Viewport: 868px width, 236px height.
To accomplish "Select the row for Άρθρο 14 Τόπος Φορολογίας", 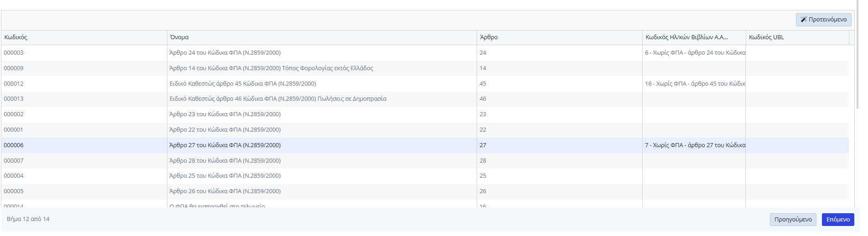I will tap(271, 68).
